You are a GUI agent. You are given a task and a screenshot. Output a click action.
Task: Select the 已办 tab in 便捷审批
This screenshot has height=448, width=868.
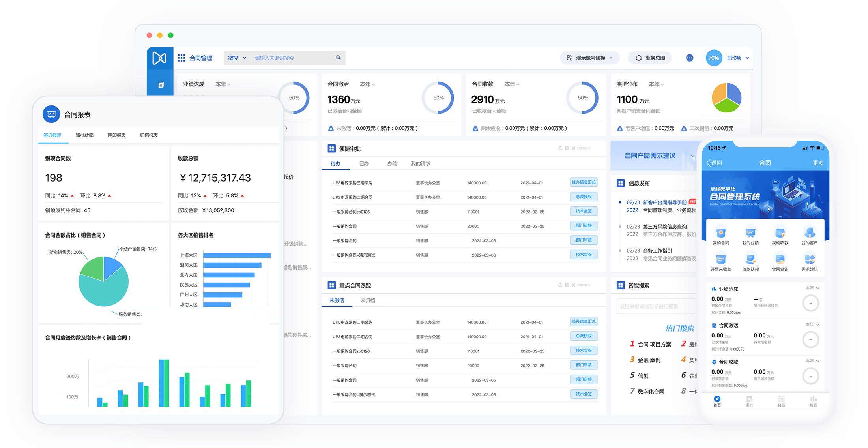[364, 163]
